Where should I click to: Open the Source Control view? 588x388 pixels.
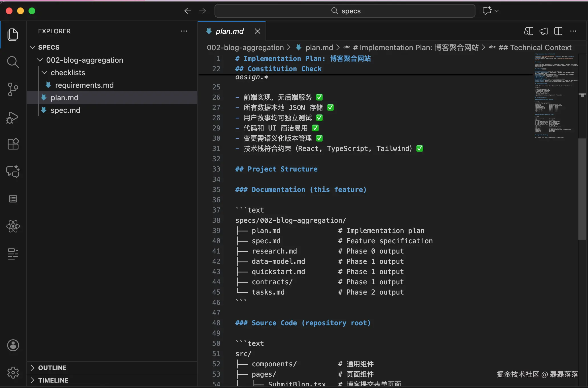point(13,89)
